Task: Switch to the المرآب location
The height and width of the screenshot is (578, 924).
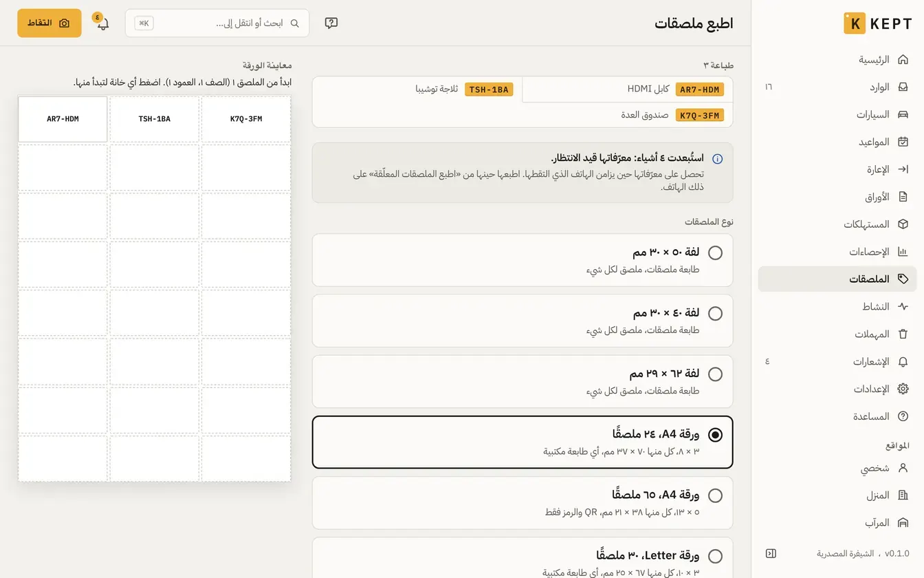Action: pyautogui.click(x=837, y=523)
